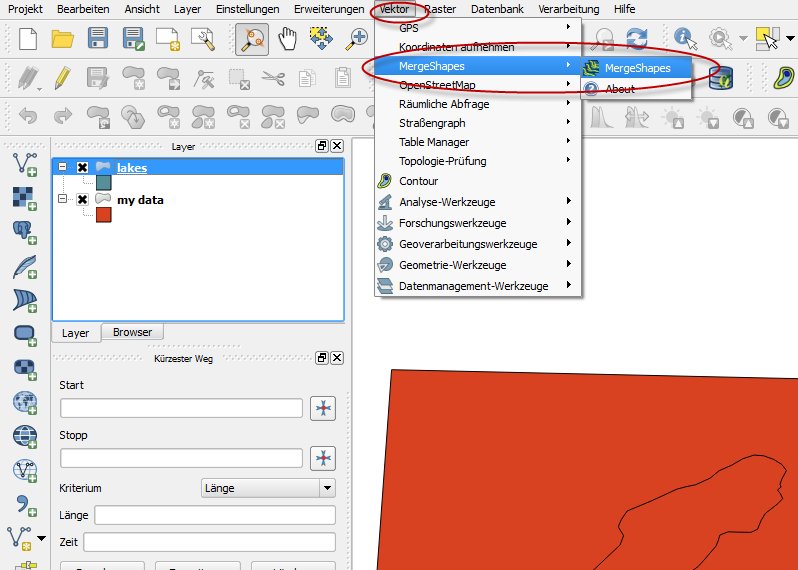The height and width of the screenshot is (570, 798).
Task: Open the Kriterium Länge dropdown
Action: [326, 488]
